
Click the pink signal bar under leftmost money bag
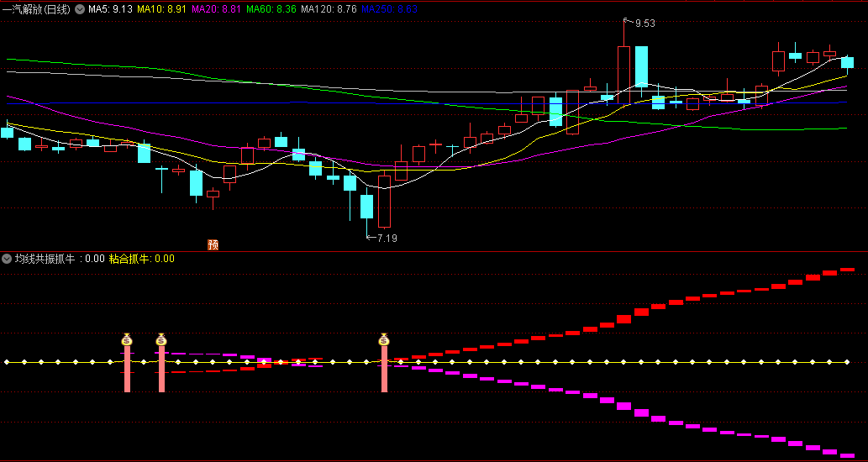[x=128, y=369]
